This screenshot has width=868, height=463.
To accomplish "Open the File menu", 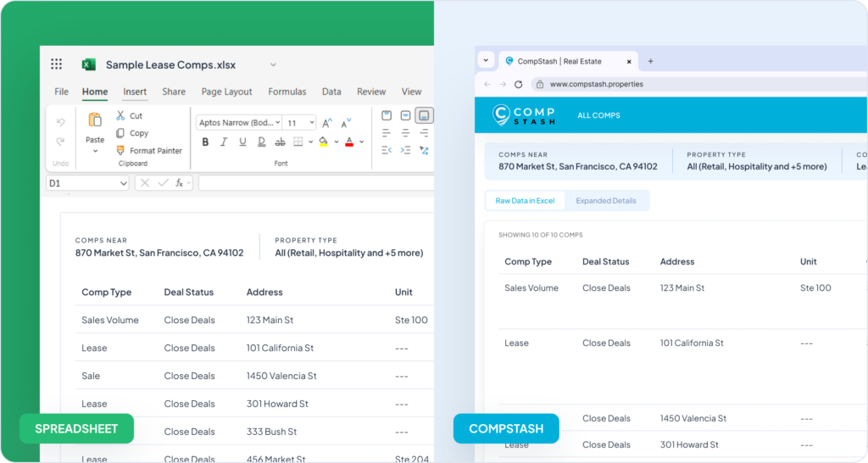I will click(x=61, y=92).
